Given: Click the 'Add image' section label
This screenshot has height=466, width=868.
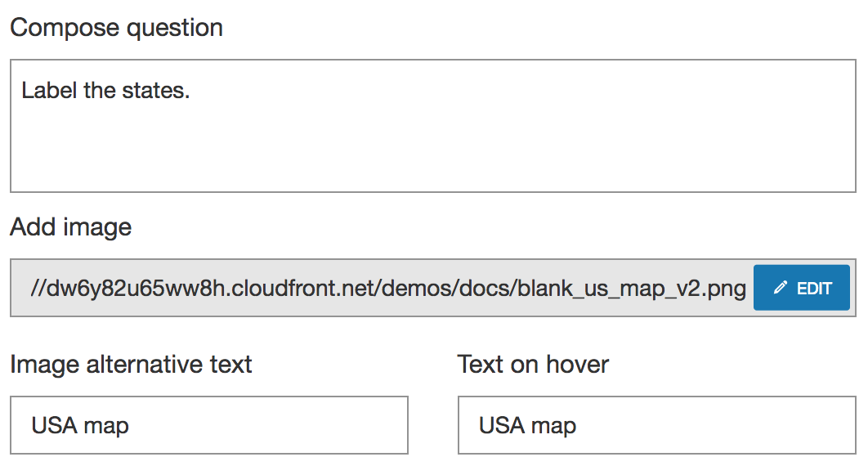Looking at the screenshot, I should 70,226.
